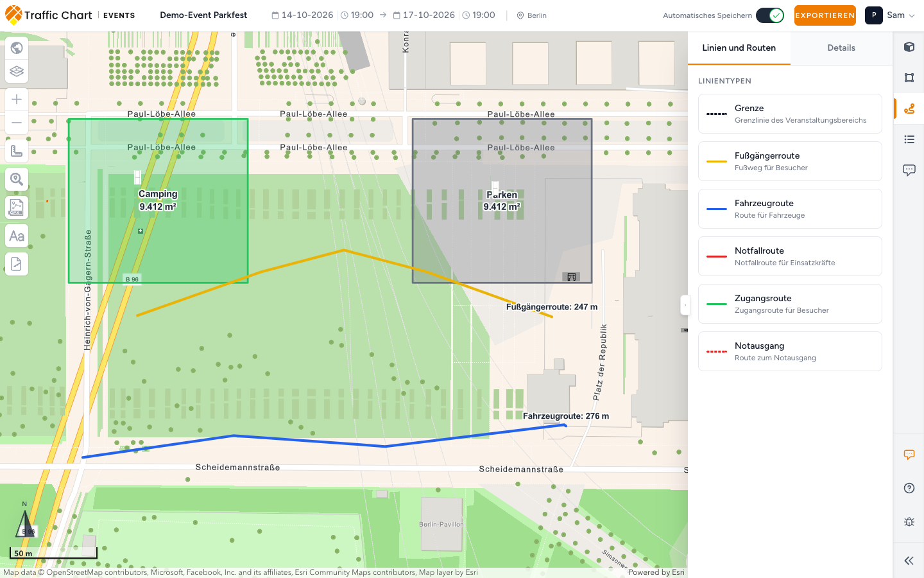This screenshot has height=578, width=924.
Task: Open the Sam user menu dropdown
Action: pyautogui.click(x=890, y=15)
